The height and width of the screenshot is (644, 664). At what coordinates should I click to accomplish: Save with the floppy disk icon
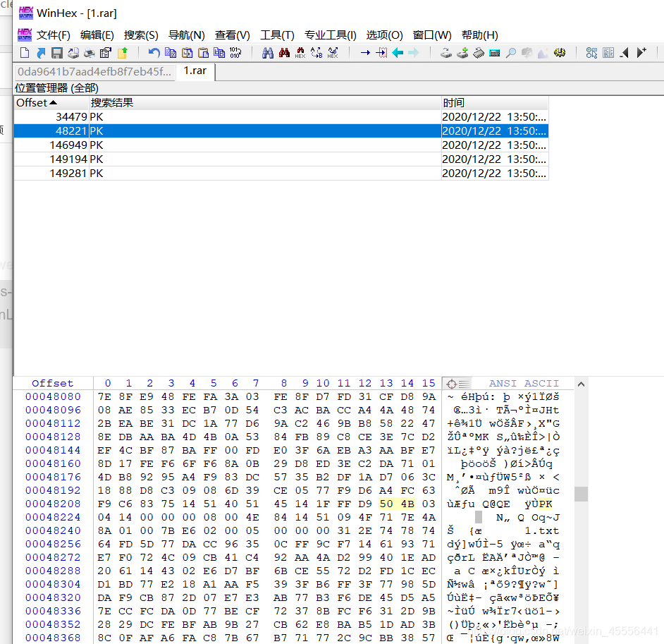(x=57, y=53)
